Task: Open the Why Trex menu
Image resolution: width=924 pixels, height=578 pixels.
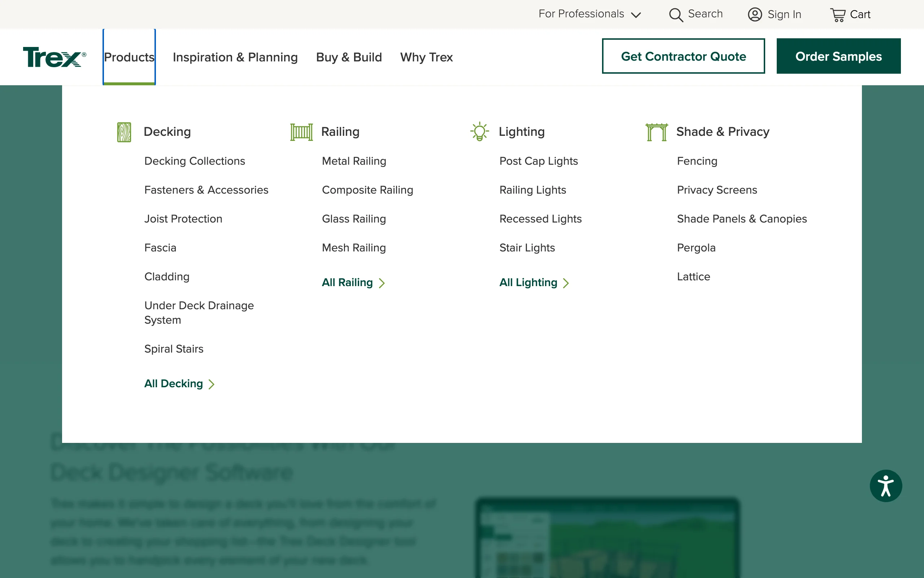Action: (x=427, y=57)
